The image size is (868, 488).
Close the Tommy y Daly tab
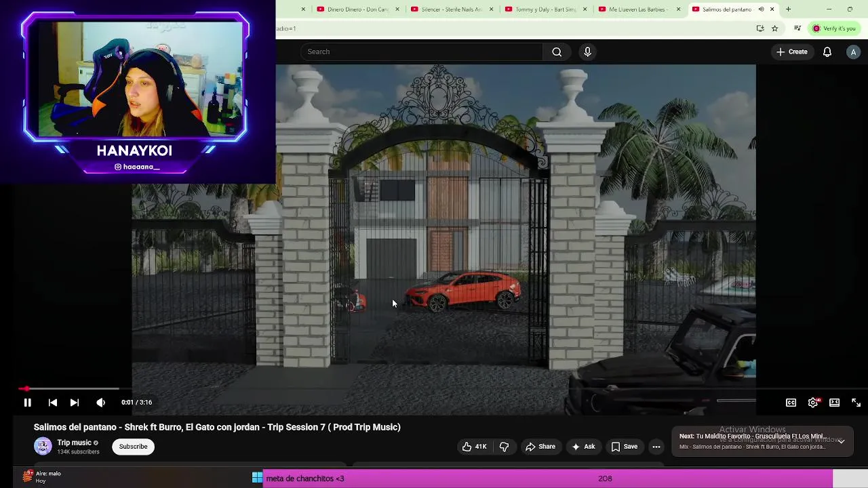pyautogui.click(x=585, y=9)
